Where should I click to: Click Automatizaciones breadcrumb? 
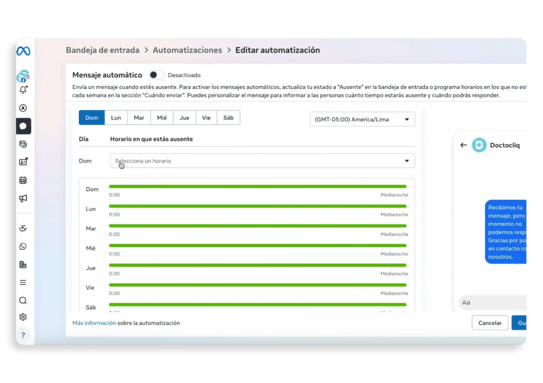pos(187,50)
